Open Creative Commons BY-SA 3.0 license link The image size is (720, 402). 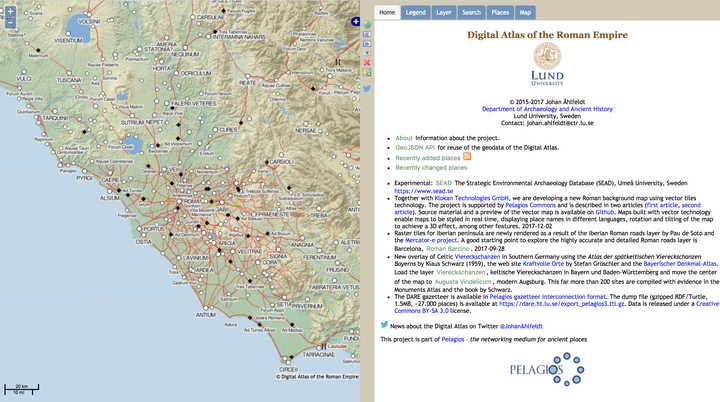coord(557,307)
